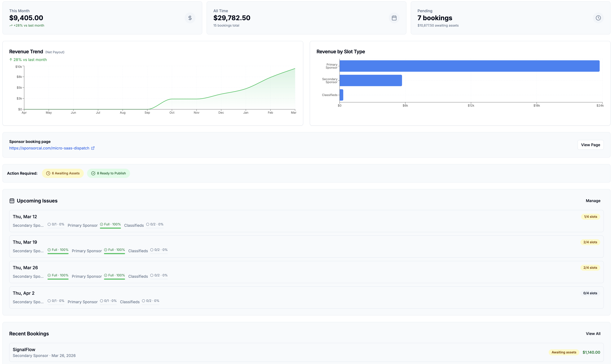Click the calendar icon in All Time card
This screenshot has height=364, width=613.
[x=394, y=18]
